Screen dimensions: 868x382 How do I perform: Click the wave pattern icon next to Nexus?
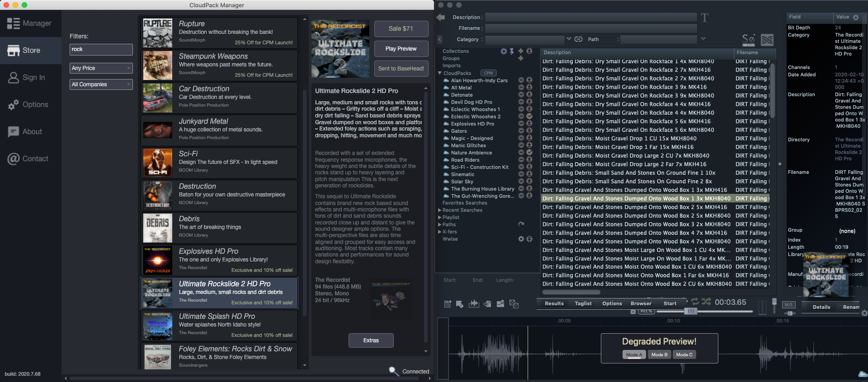(767, 40)
